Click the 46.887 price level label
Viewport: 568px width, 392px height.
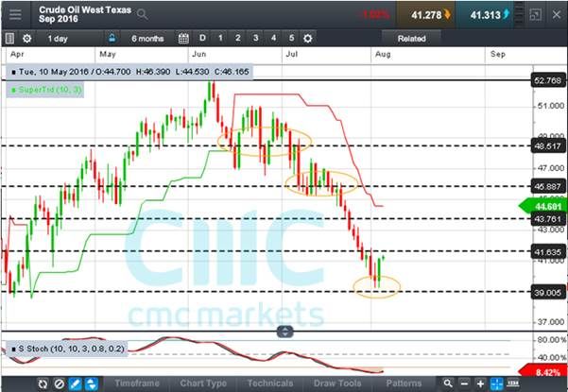548,186
